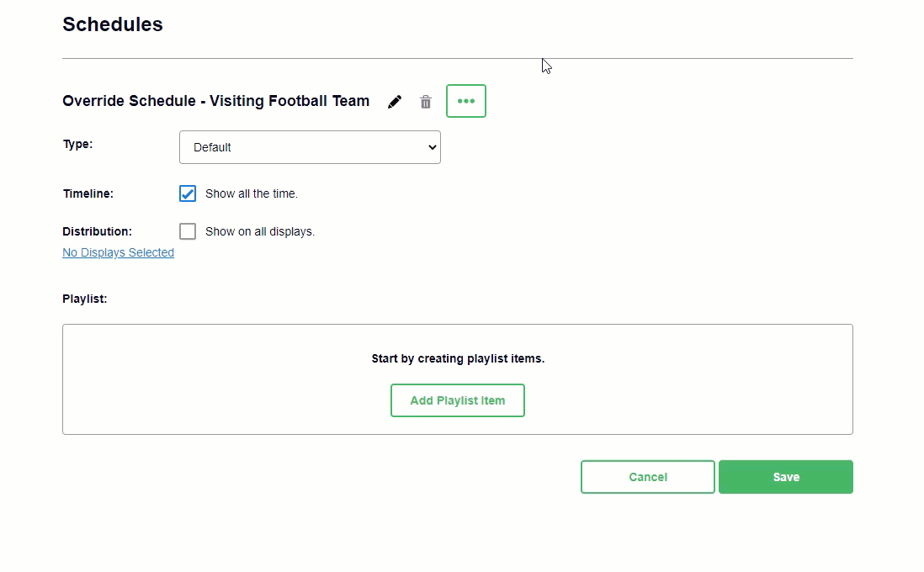This screenshot has height=572, width=924.
Task: Select the "Default" text in Type field
Action: [x=212, y=147]
